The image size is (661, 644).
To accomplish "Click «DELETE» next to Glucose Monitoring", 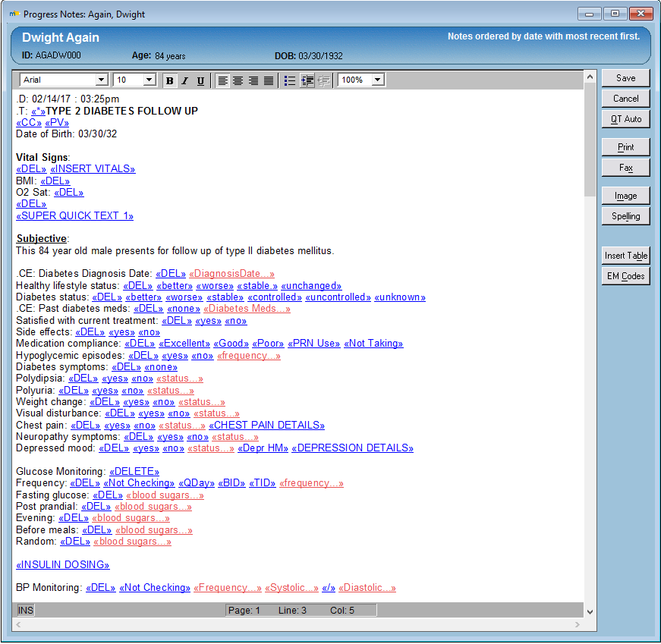I will click(x=134, y=472).
